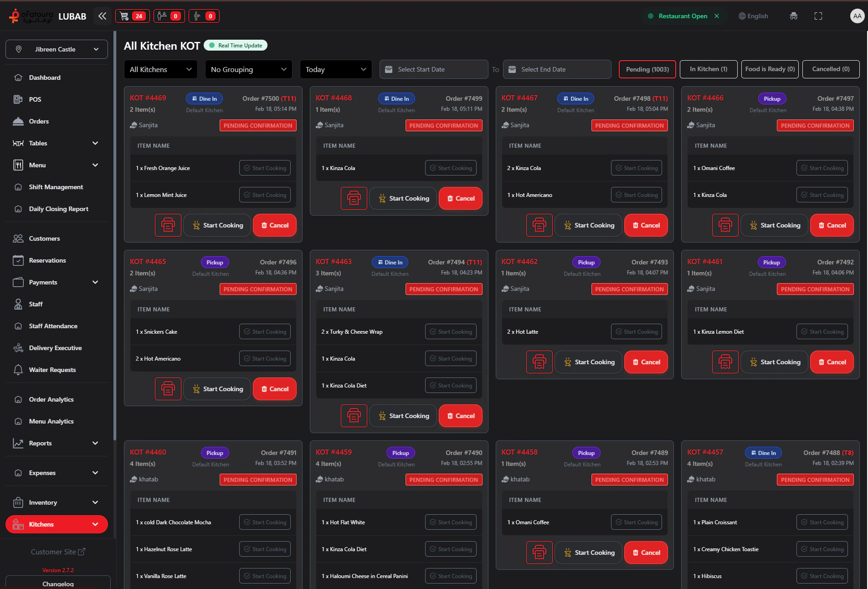Open Customer Site external link
This screenshot has height=589, width=868.
58,552
